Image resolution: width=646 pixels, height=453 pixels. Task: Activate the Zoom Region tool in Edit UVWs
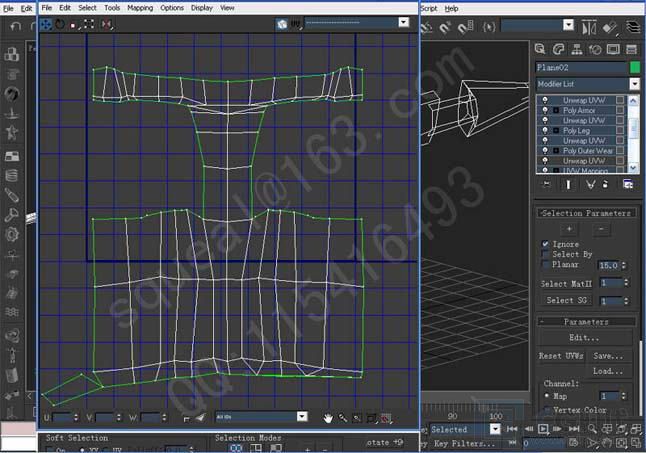(357, 418)
